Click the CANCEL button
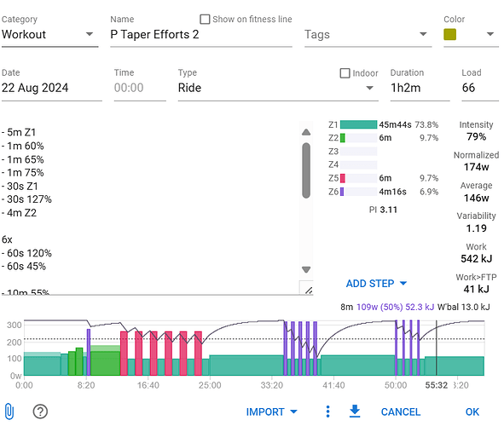The height and width of the screenshot is (426, 504). pos(401,412)
